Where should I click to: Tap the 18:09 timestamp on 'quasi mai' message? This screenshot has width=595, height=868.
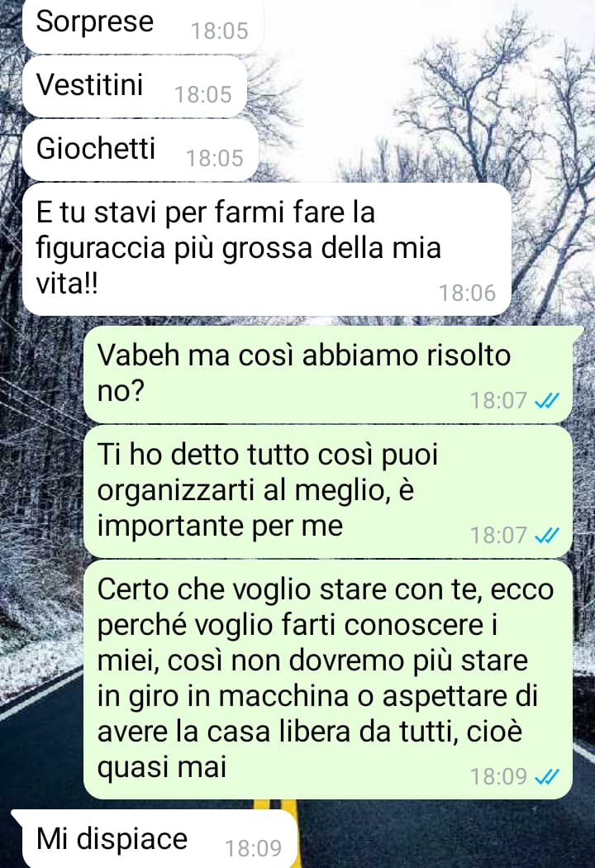point(498,777)
